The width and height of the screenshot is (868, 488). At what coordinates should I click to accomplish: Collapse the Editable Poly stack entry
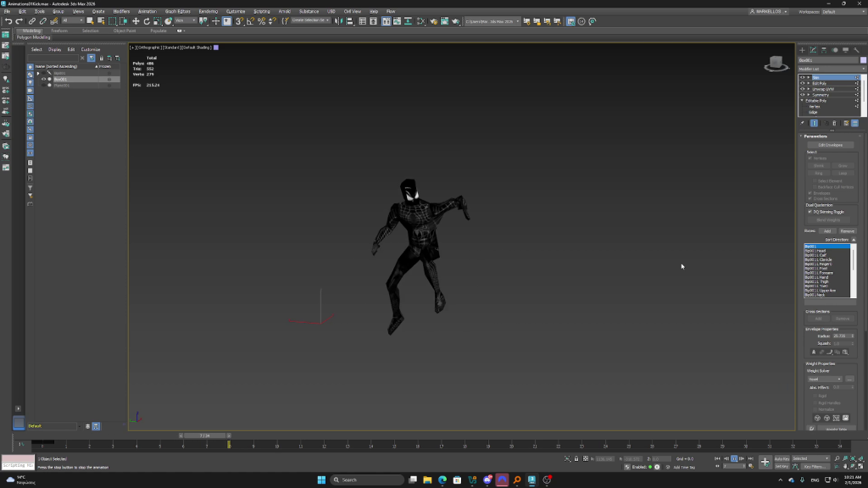[x=802, y=101]
